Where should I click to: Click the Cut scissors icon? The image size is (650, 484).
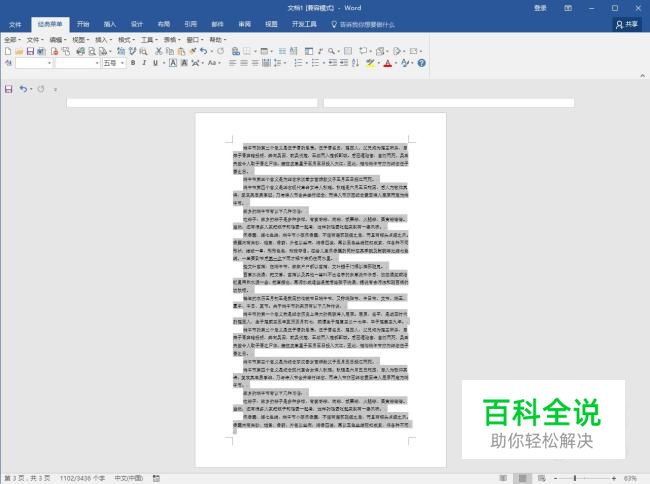pyautogui.click(x=158, y=51)
